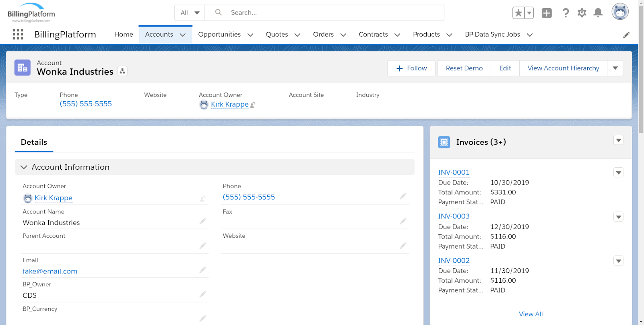Click the Invoices related list icon
Screen dimensions: 644x325
[444, 142]
